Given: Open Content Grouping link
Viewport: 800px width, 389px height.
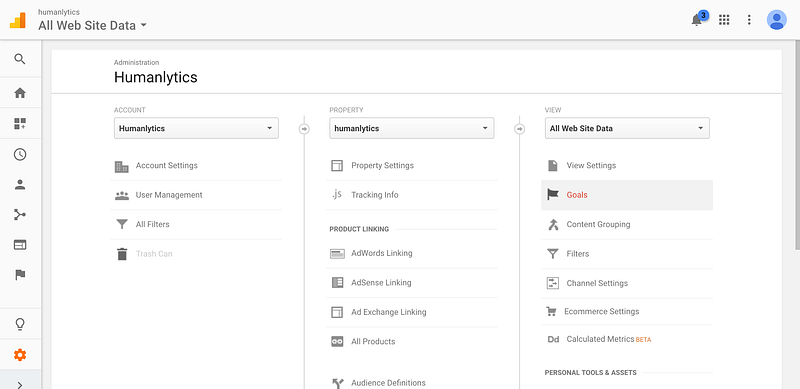Looking at the screenshot, I should click(x=598, y=224).
